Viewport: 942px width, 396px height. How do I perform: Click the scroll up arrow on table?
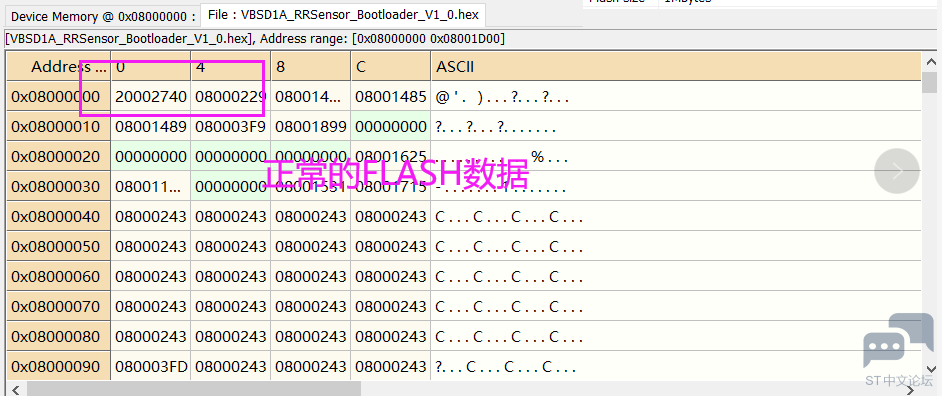[x=931, y=61]
